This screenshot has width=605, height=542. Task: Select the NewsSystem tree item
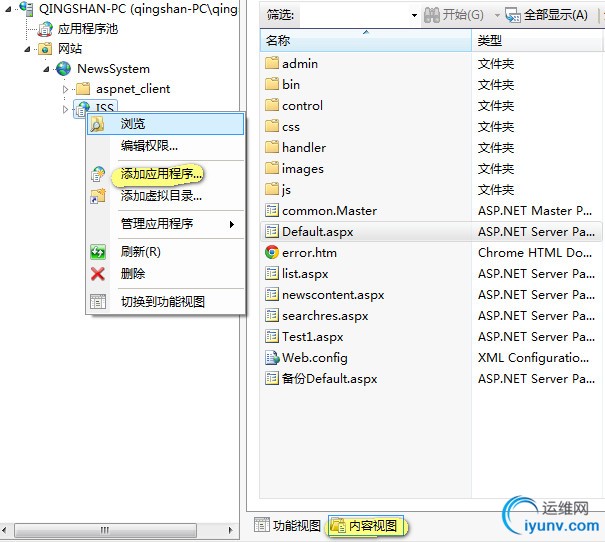[113, 69]
